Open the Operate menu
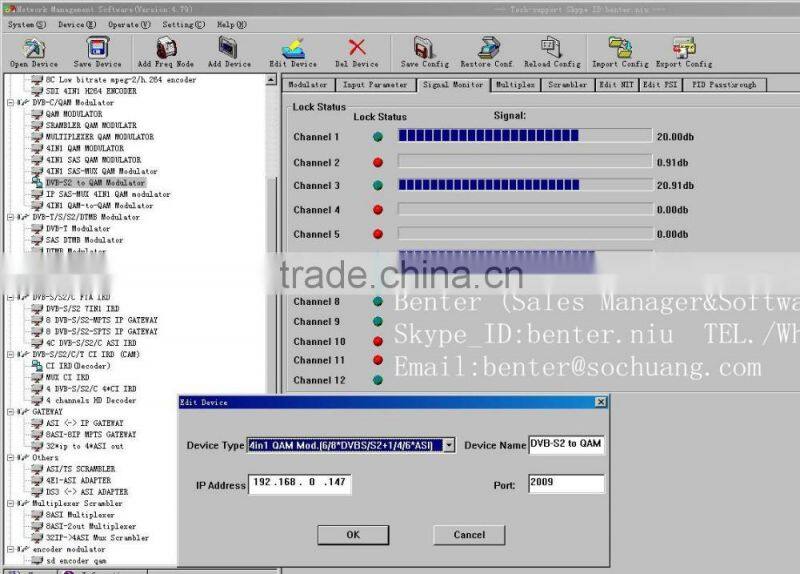Viewport: 800px width, 574px height. [x=129, y=24]
